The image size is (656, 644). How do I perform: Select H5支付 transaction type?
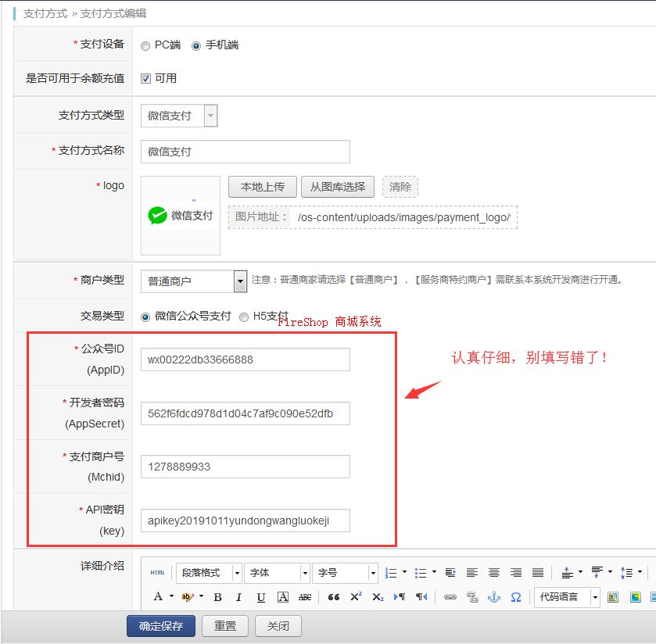tap(243, 317)
